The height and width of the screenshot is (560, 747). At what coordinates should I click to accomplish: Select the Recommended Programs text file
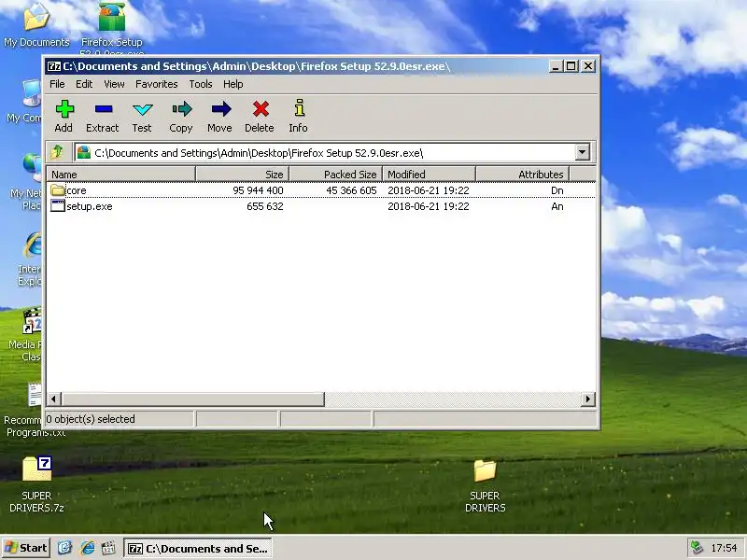pos(35,395)
